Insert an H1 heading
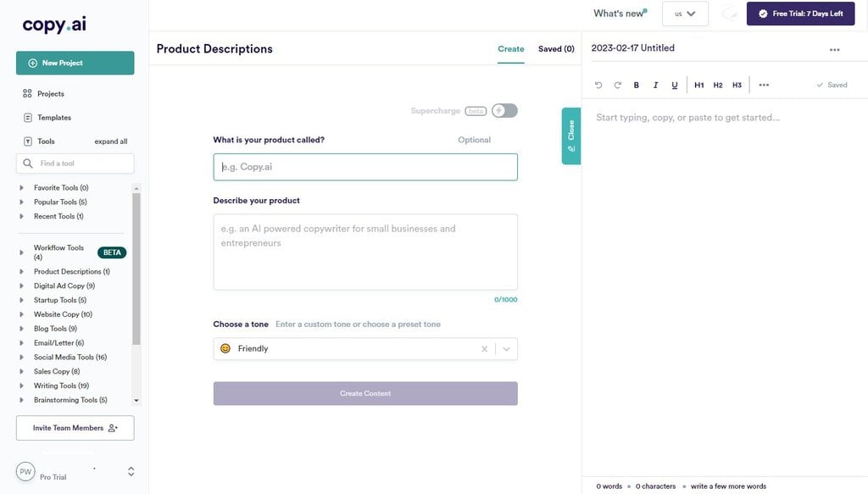The width and height of the screenshot is (868, 494). [x=699, y=85]
